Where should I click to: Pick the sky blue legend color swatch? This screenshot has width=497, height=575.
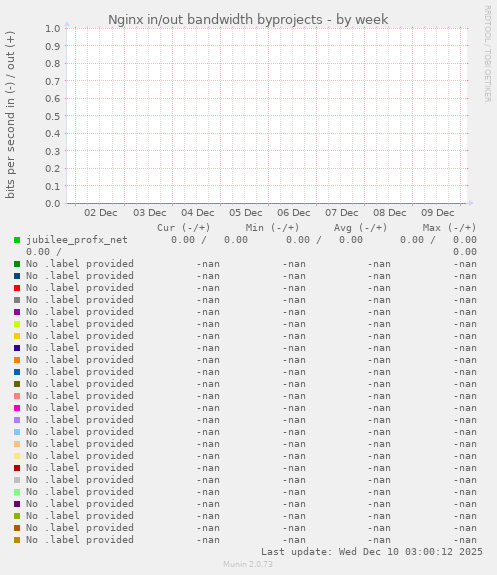17,432
